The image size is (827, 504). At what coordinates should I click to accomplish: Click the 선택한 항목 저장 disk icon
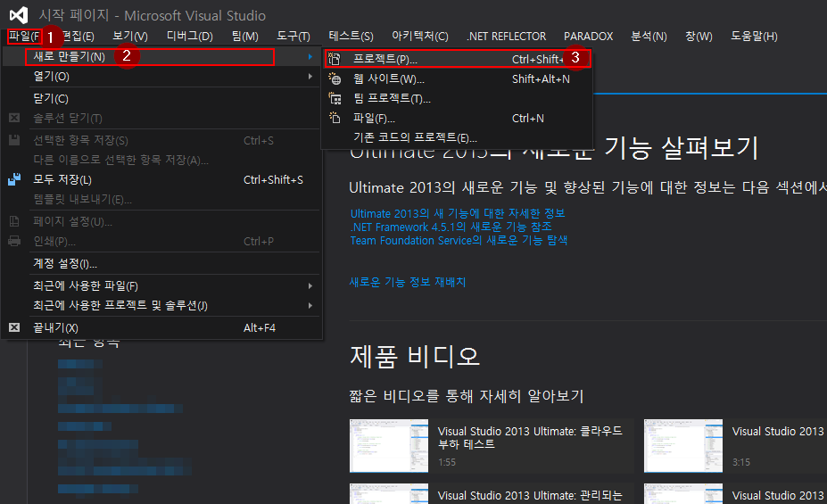point(14,140)
